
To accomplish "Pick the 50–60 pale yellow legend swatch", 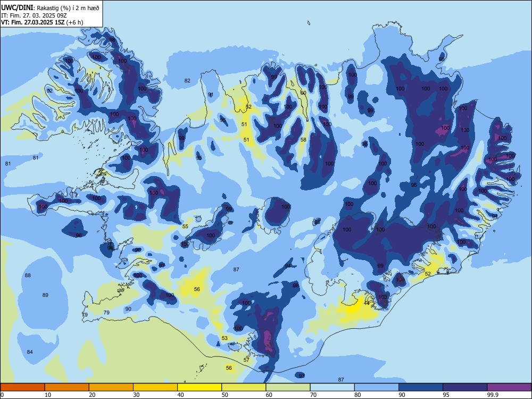I will tap(244, 387).
